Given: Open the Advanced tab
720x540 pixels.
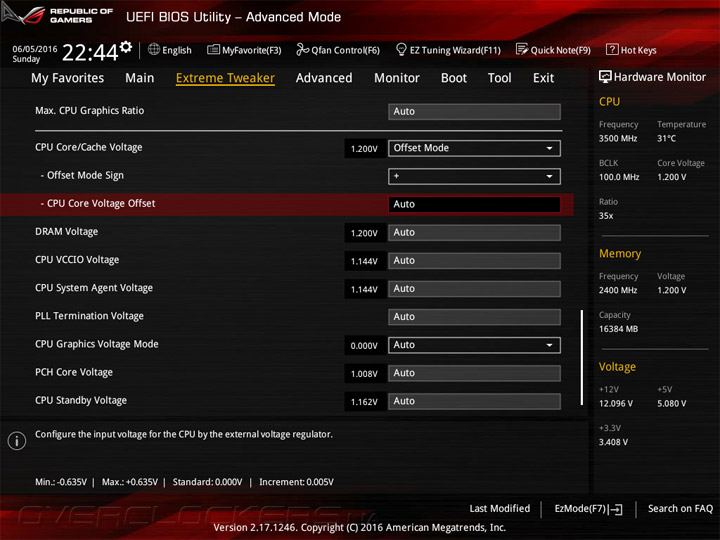Looking at the screenshot, I should click(x=324, y=78).
